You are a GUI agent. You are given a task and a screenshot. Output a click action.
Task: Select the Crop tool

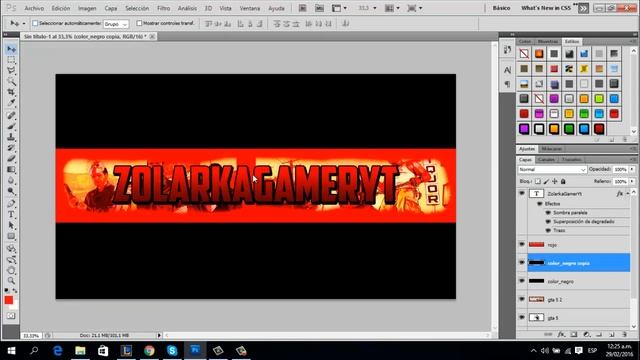click(x=11, y=92)
